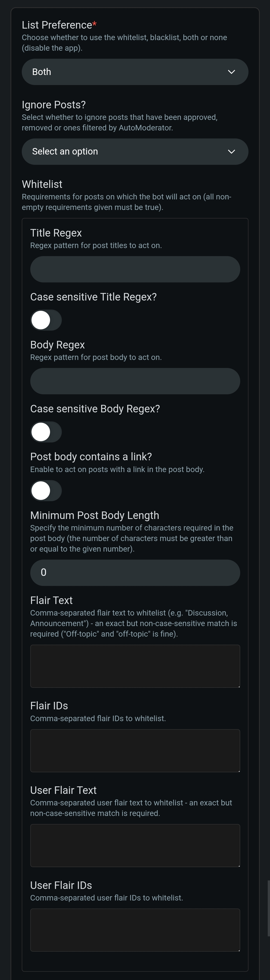Viewport: 270px width, 980px height.
Task: Enable Case sensitive Body Regex switch
Action: (46, 432)
